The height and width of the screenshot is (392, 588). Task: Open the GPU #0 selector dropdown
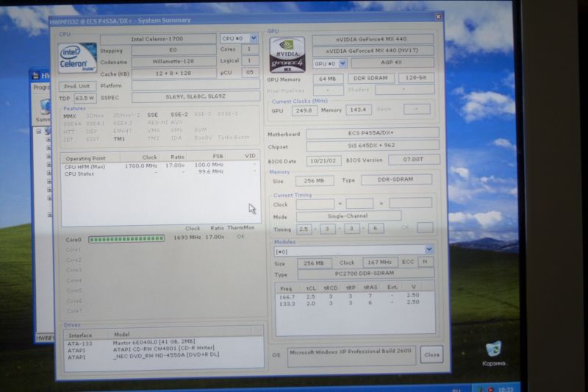click(343, 63)
